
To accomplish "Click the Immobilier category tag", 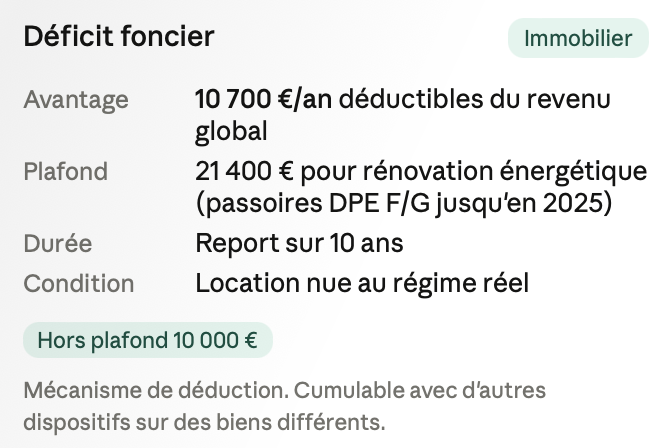I will 578,38.
